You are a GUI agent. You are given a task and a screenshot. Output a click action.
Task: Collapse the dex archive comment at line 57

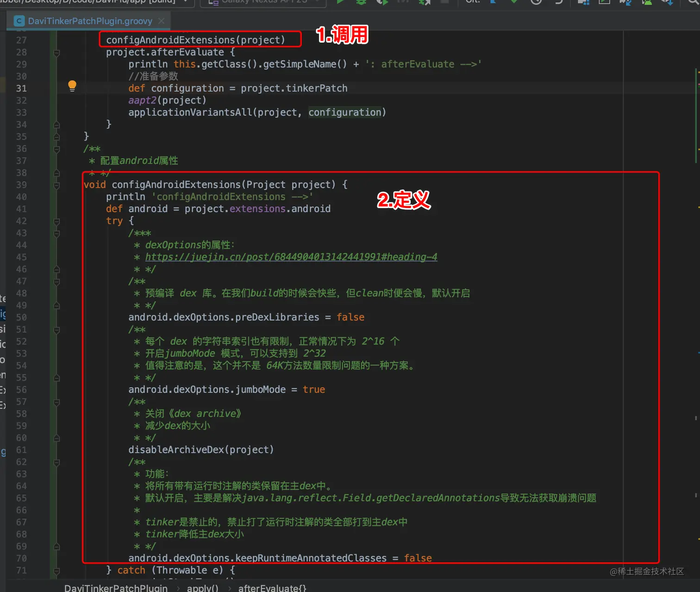coord(56,402)
